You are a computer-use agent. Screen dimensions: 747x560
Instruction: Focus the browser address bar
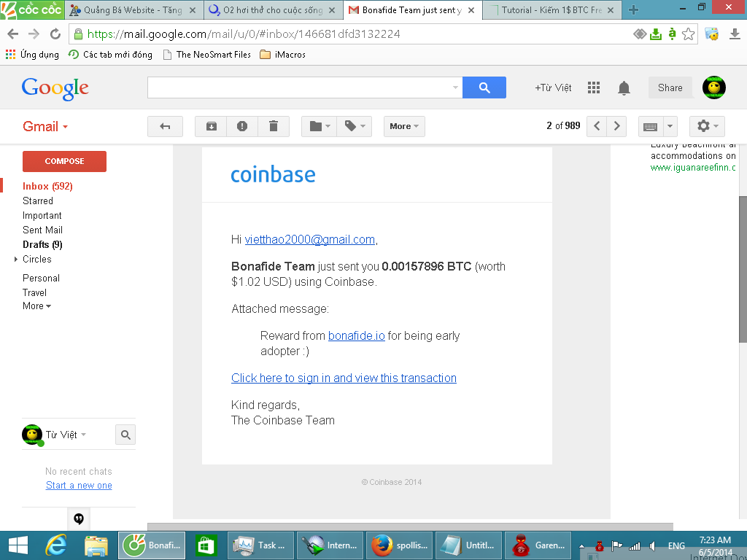click(352, 34)
